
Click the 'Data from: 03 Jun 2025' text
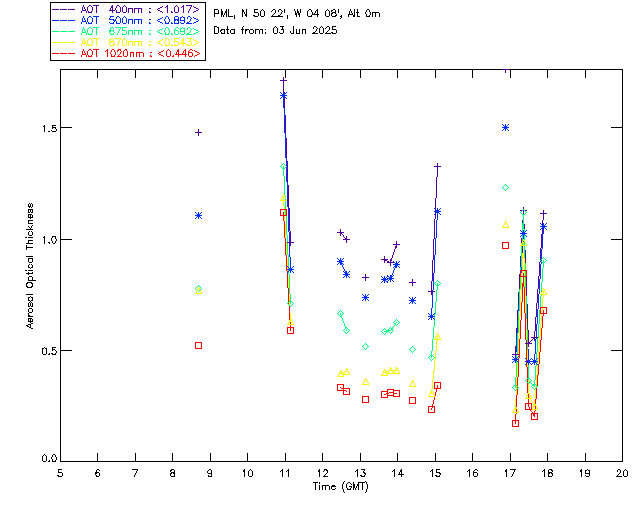pyautogui.click(x=275, y=31)
